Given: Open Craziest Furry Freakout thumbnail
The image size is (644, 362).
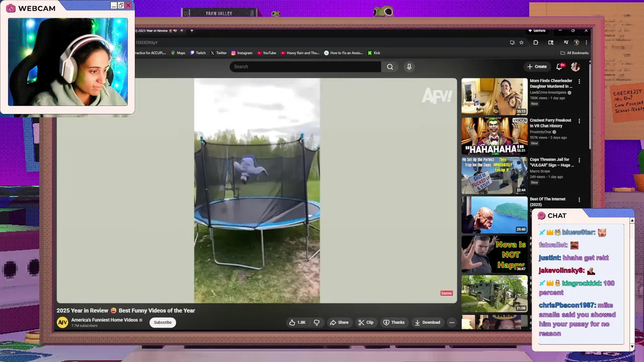Looking at the screenshot, I should [495, 136].
